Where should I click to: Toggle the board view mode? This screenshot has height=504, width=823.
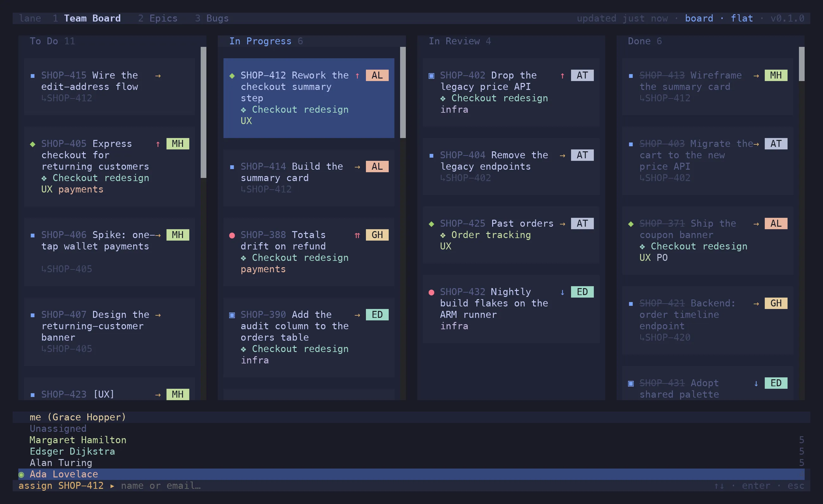click(x=699, y=18)
